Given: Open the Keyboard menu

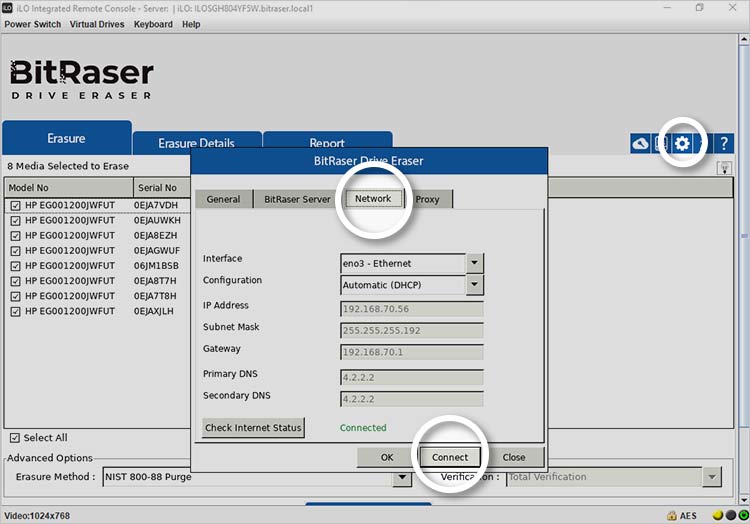Looking at the screenshot, I should point(153,24).
